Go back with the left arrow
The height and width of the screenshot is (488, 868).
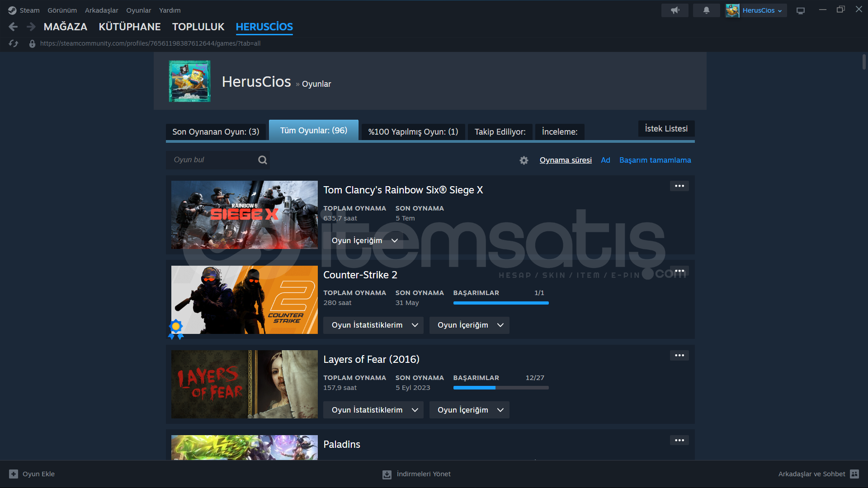(x=13, y=27)
